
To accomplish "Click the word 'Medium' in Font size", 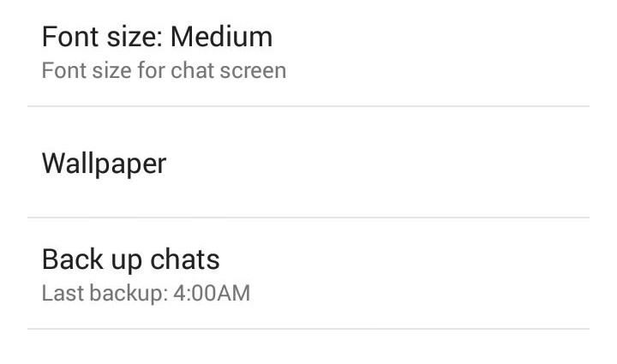I will [x=222, y=37].
